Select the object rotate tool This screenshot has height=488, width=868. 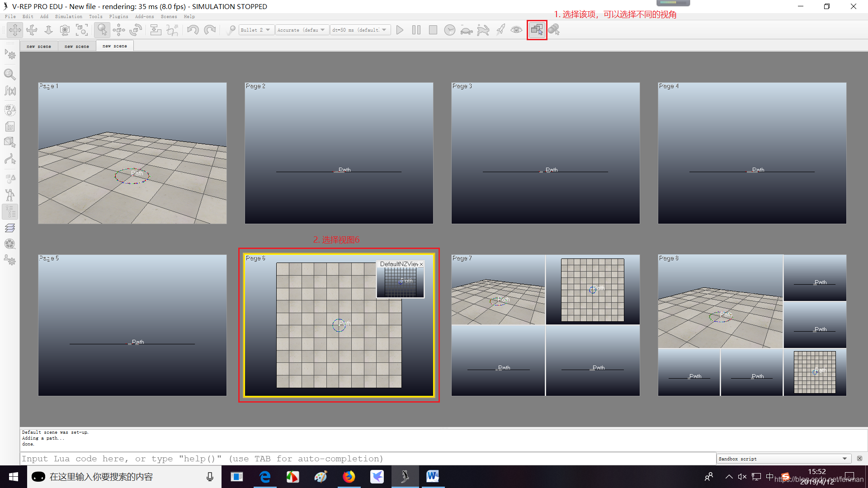[x=136, y=30]
